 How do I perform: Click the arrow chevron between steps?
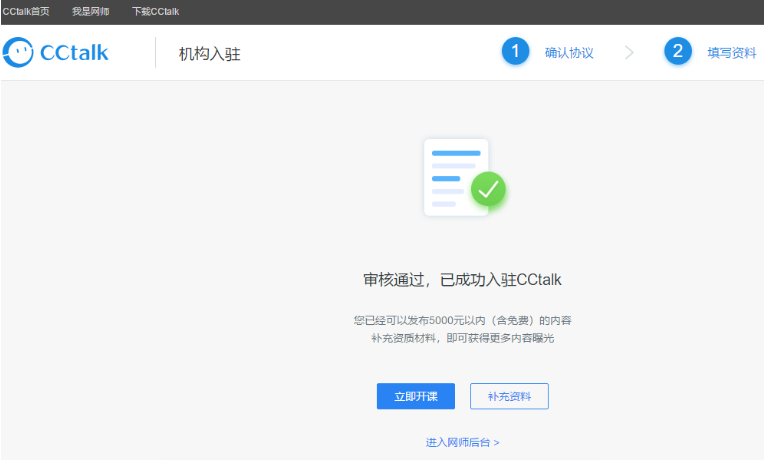point(629,52)
